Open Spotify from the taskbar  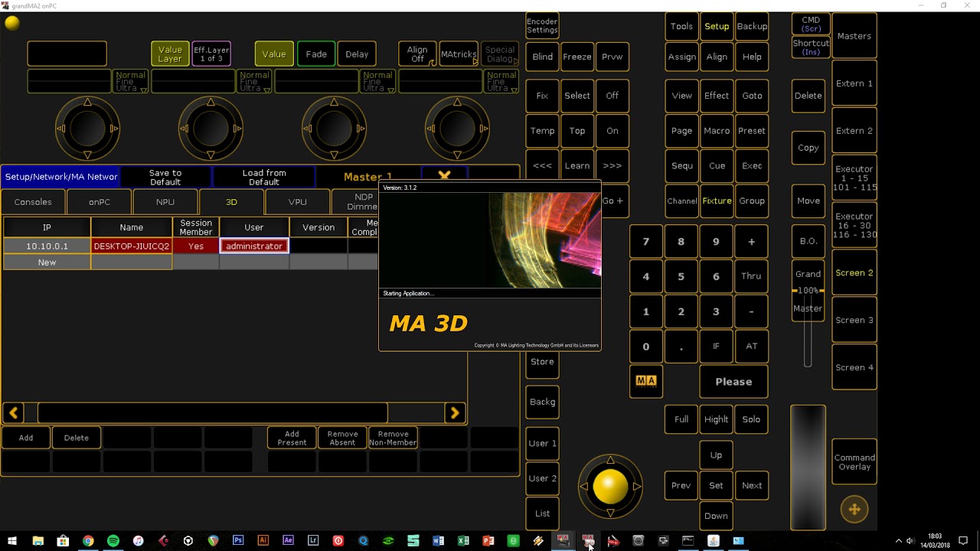pos(113,541)
